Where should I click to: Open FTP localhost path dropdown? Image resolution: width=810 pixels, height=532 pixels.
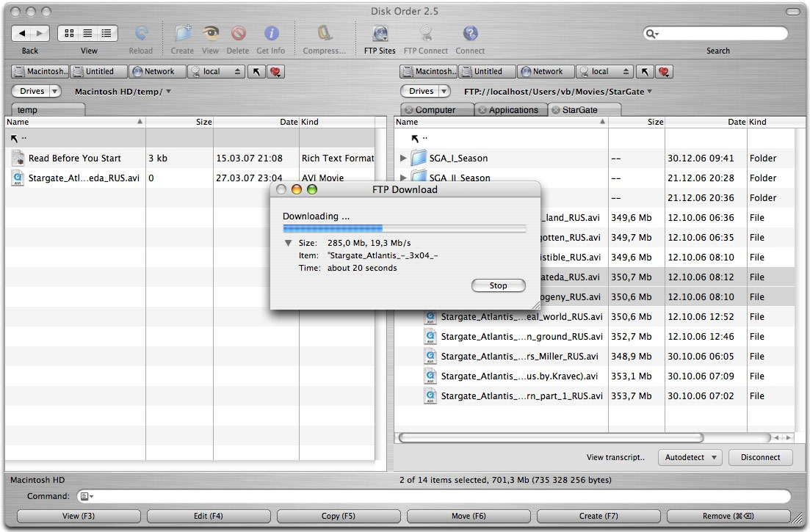(x=558, y=92)
